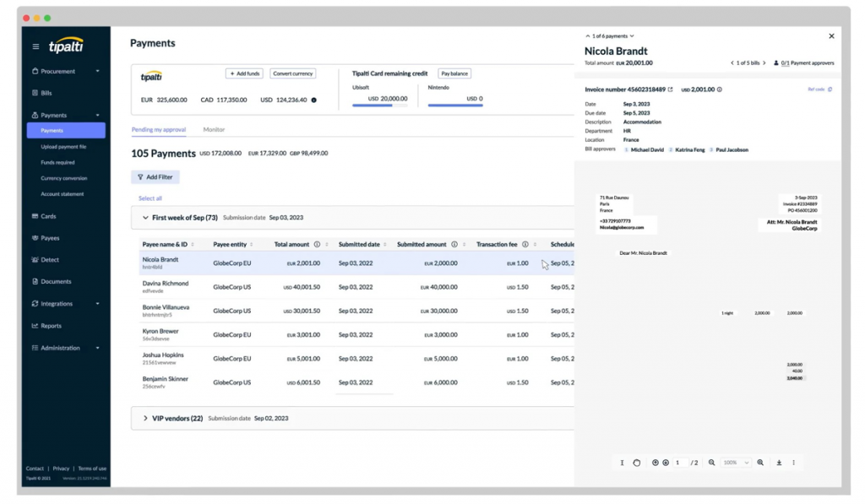Open the 100% zoom level dropdown
The width and height of the screenshot is (865, 504).
[737, 463]
